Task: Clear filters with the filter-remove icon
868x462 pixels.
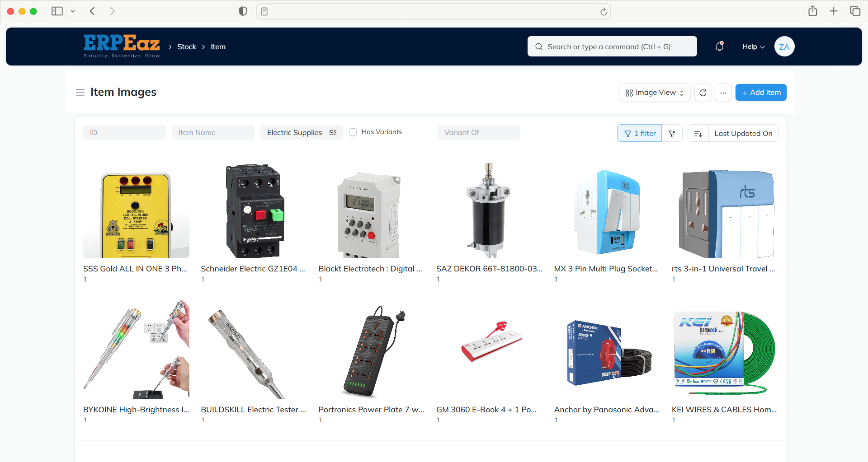Action: coord(672,134)
